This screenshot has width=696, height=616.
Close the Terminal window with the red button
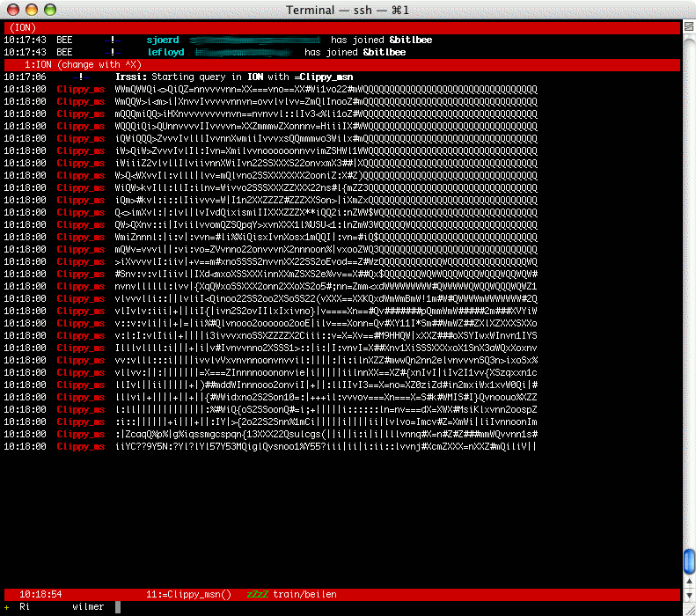tap(13, 10)
